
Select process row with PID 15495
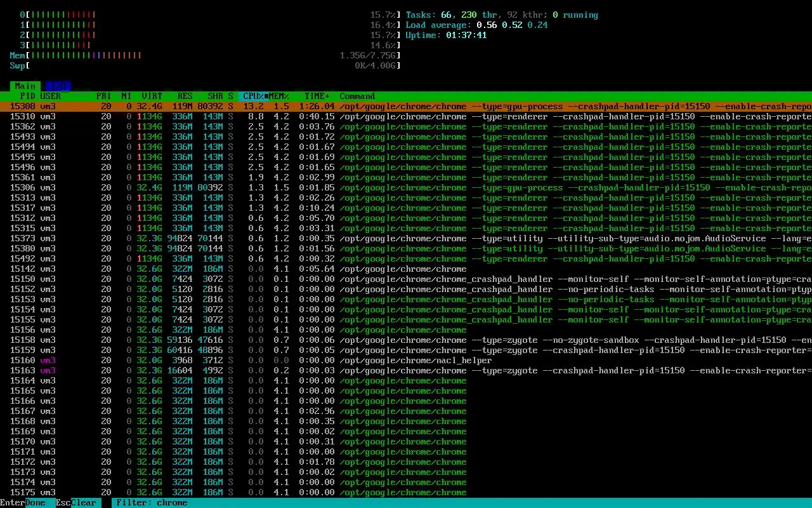tap(406, 157)
